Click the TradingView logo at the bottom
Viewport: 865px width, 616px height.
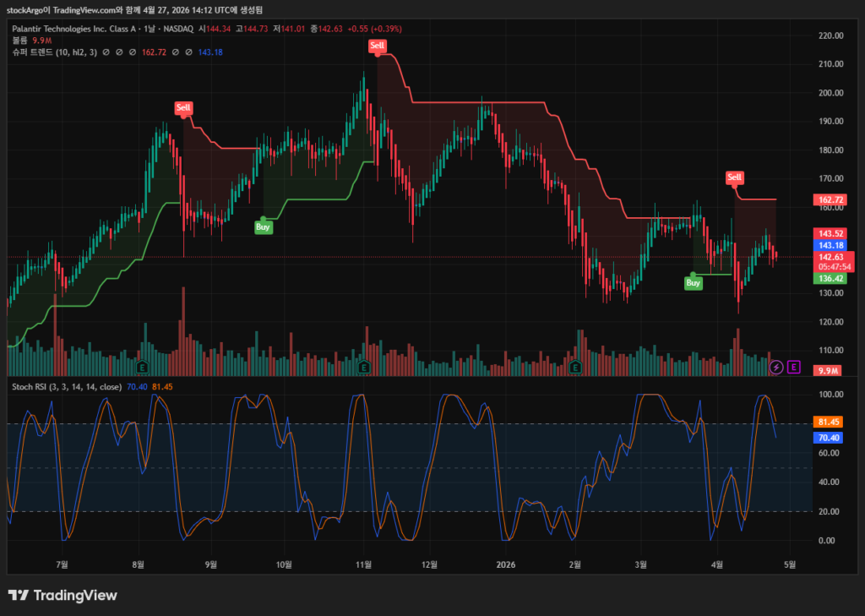(63, 595)
